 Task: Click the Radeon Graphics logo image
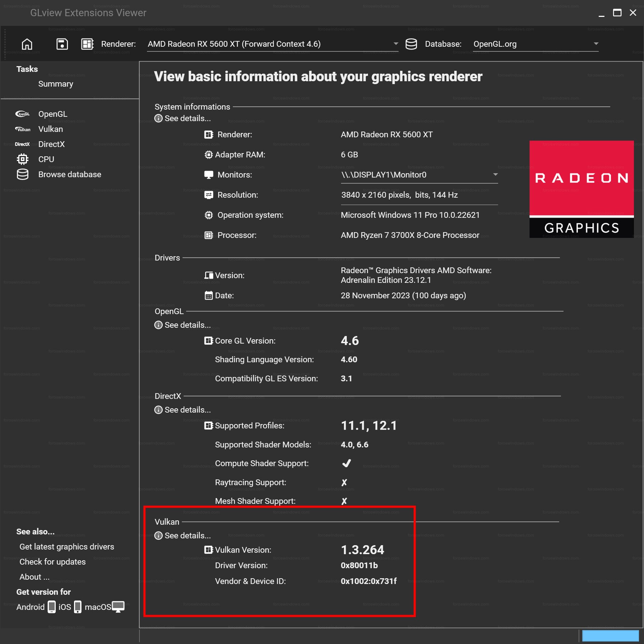point(581,189)
